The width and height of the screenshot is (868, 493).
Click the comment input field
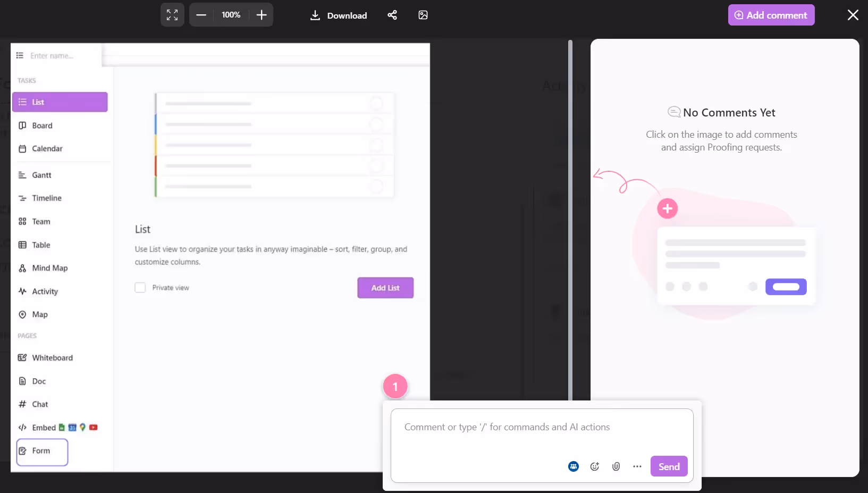[x=541, y=427]
